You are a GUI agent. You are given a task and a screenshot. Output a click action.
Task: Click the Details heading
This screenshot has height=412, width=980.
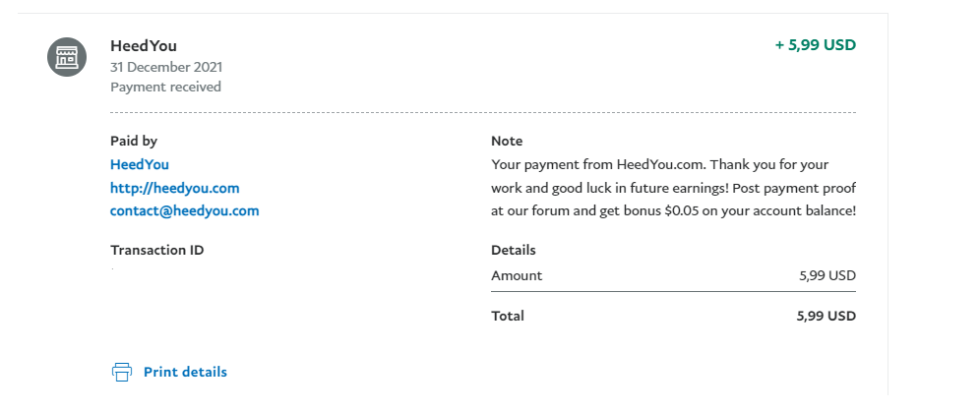(x=514, y=251)
